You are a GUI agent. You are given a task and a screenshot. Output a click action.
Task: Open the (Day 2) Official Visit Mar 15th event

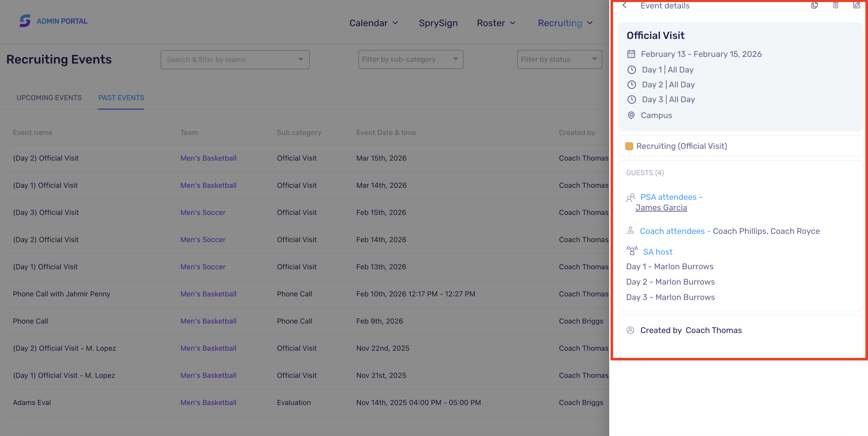click(46, 158)
